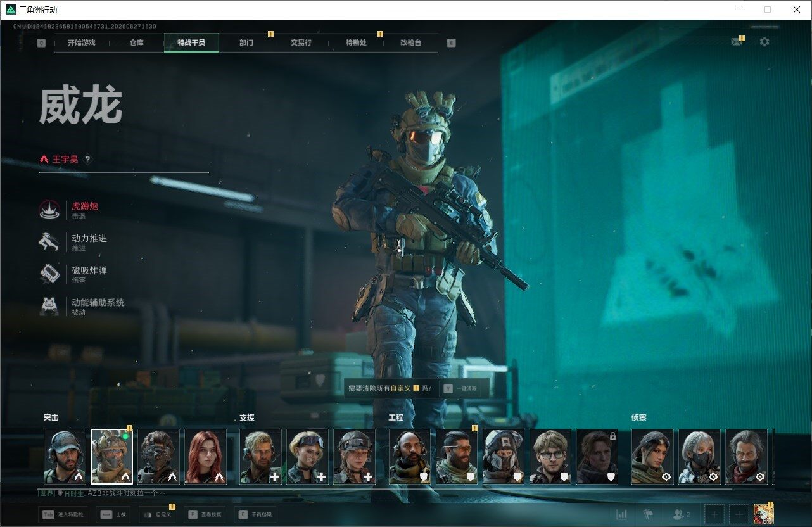Select the red-haired assault operator
Screen dimensions: 812x527
[x=205, y=457]
